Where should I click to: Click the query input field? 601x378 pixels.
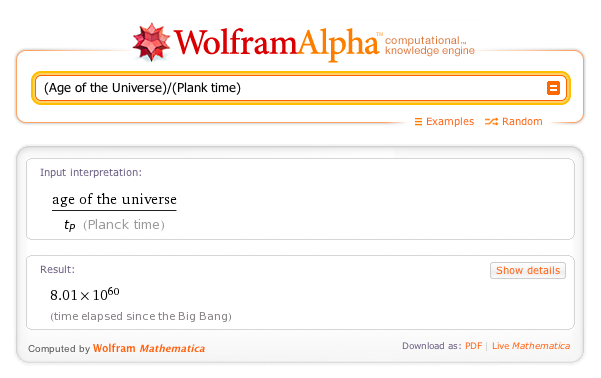[x=291, y=88]
